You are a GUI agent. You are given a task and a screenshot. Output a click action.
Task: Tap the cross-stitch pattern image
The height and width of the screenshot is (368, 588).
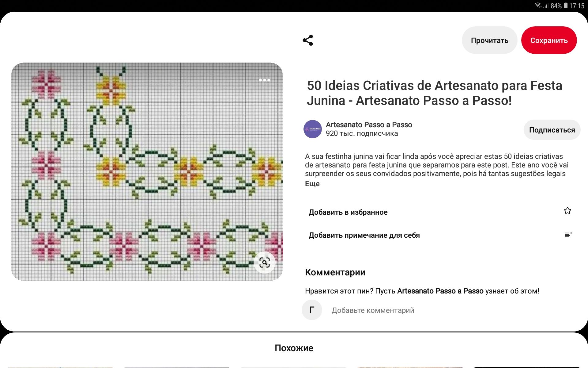click(x=147, y=172)
